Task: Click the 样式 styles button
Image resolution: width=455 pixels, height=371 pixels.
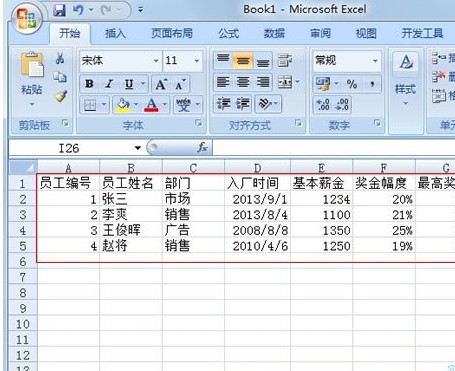Action: 405,79
